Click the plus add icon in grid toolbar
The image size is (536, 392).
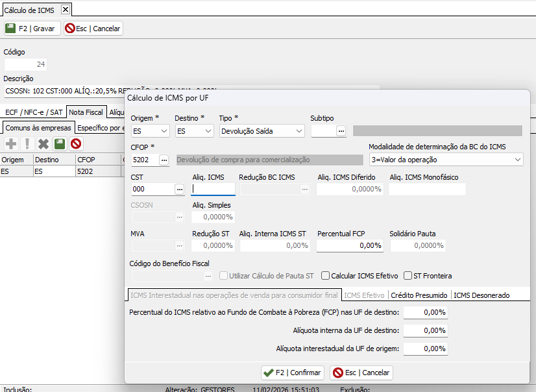coord(11,143)
